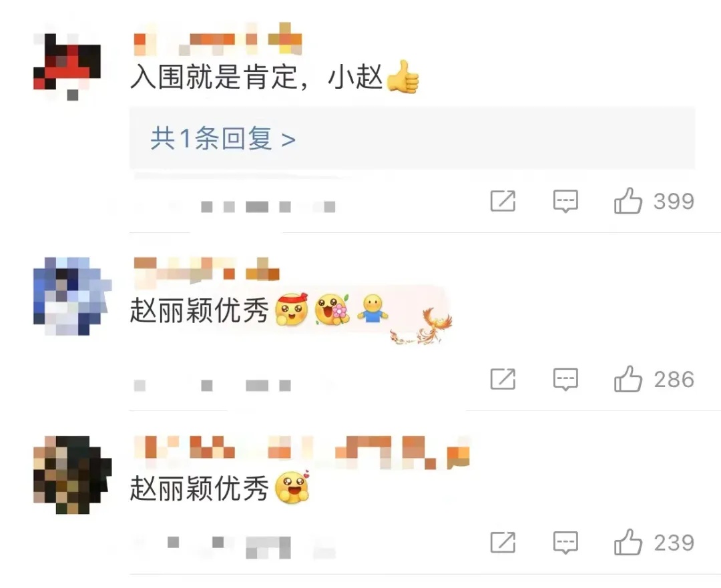Tap the 399 like count
This screenshot has height=588, width=721.
[x=674, y=201]
